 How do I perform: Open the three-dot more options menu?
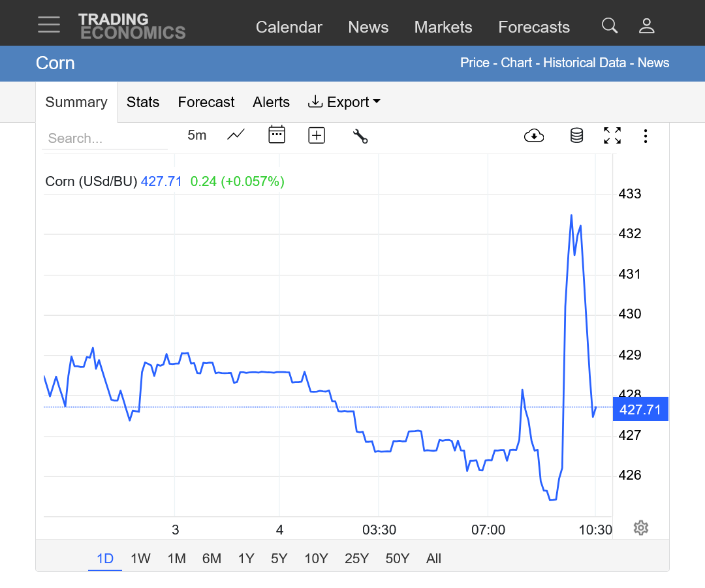click(645, 136)
